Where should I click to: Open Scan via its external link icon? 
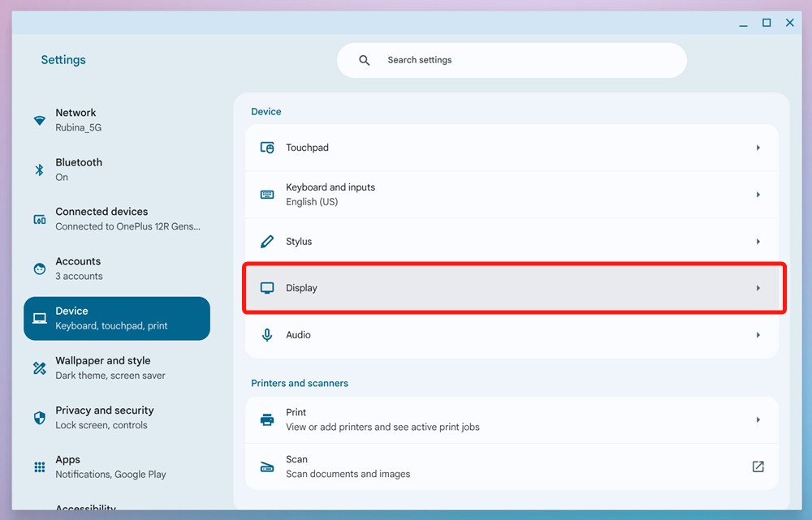[x=758, y=466]
